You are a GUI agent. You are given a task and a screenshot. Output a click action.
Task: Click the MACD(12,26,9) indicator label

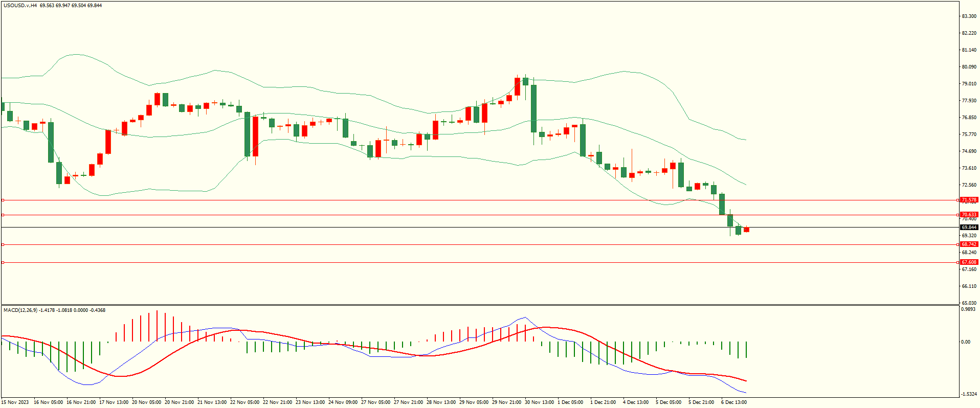[x=20, y=310]
